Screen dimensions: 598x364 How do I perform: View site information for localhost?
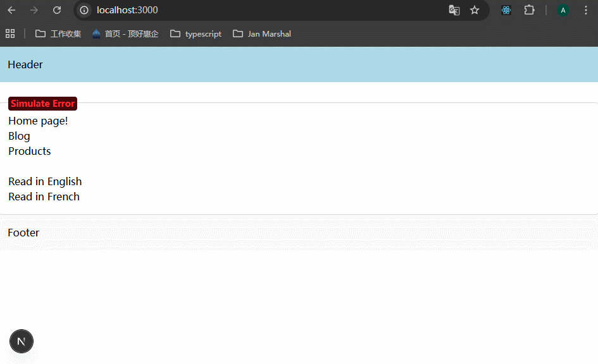[x=84, y=10]
